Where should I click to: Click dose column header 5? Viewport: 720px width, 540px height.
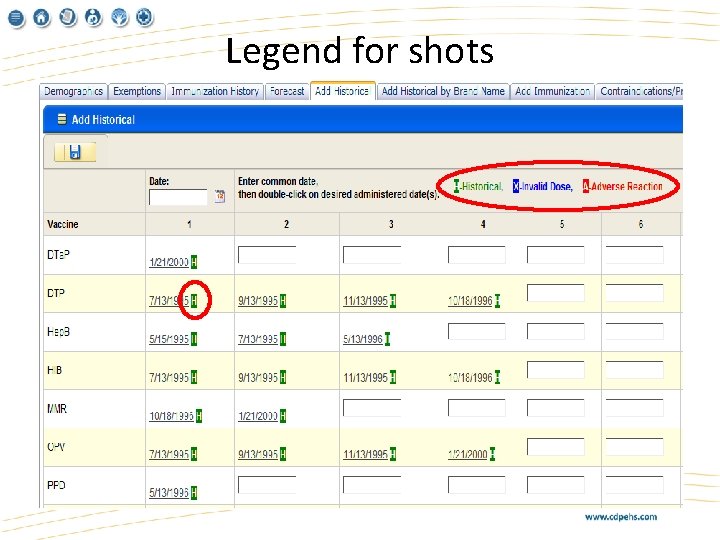coord(562,224)
